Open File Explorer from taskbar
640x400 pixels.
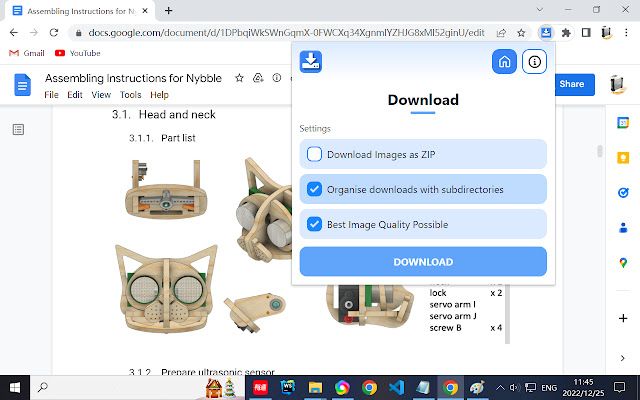click(315, 387)
